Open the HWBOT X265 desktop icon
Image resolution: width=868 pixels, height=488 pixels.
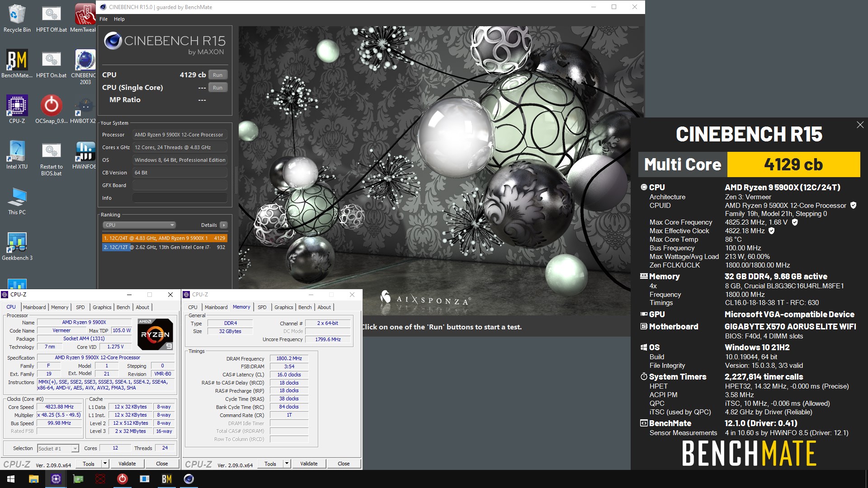[x=84, y=109]
